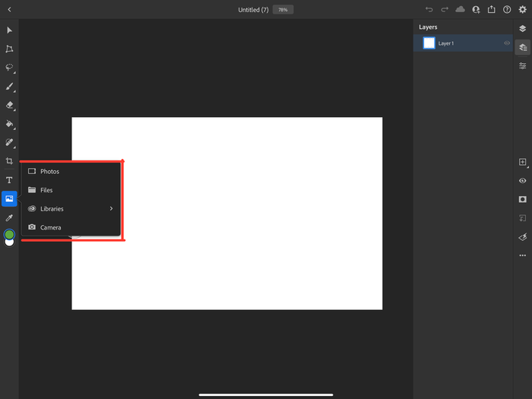
Task: Select the Lasso tool
Action: click(x=9, y=68)
